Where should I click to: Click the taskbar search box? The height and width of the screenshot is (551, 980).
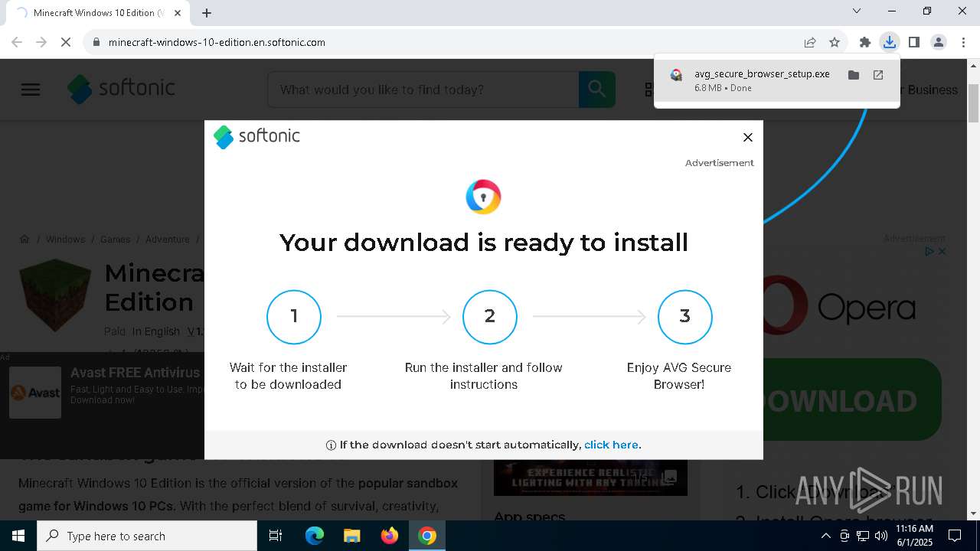coord(147,536)
